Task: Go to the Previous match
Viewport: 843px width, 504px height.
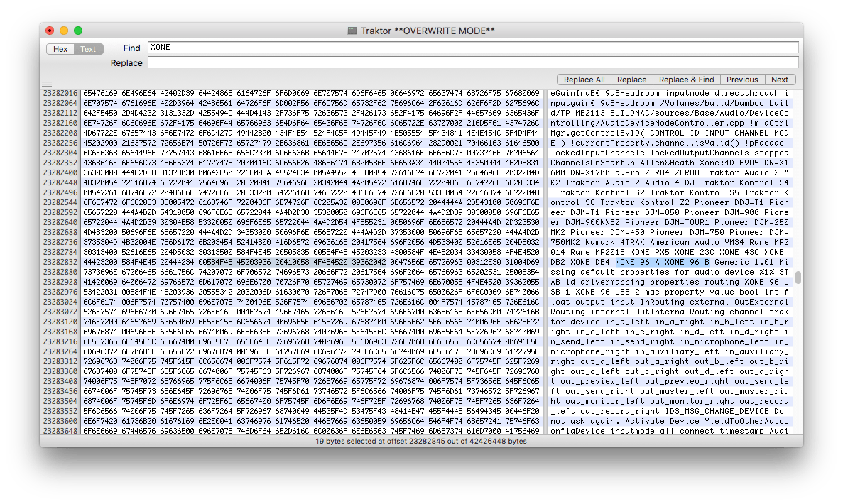Action: [x=742, y=80]
